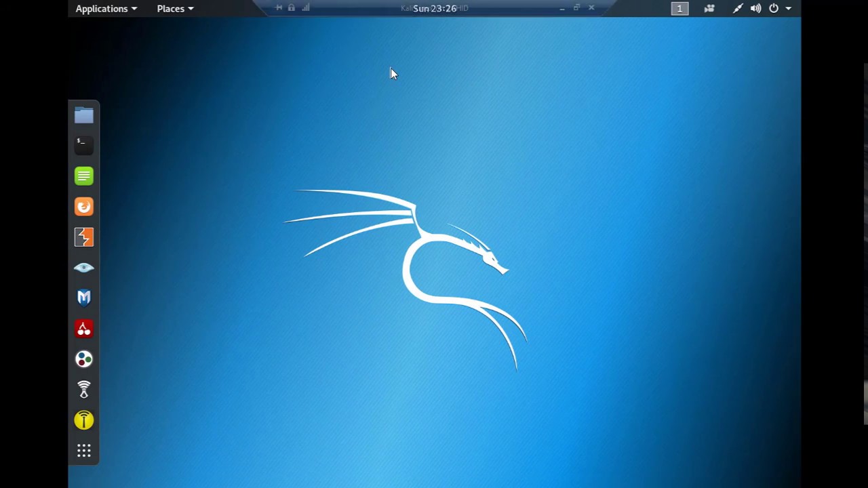868x488 pixels.
Task: Open the Places menu
Action: [175, 8]
